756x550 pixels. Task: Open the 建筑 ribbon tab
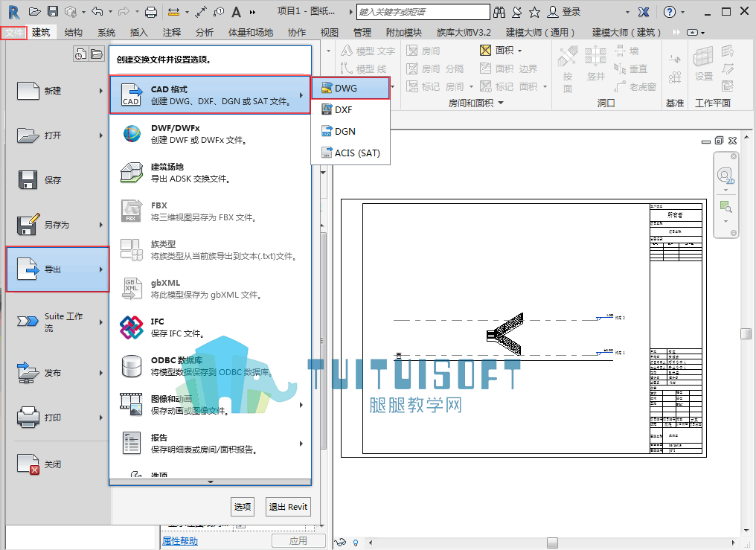(41, 32)
